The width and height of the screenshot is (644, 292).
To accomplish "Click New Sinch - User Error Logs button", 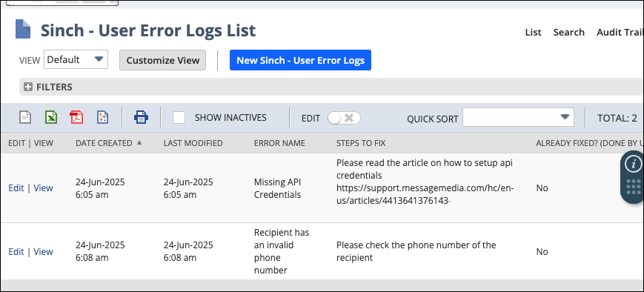I will (300, 60).
